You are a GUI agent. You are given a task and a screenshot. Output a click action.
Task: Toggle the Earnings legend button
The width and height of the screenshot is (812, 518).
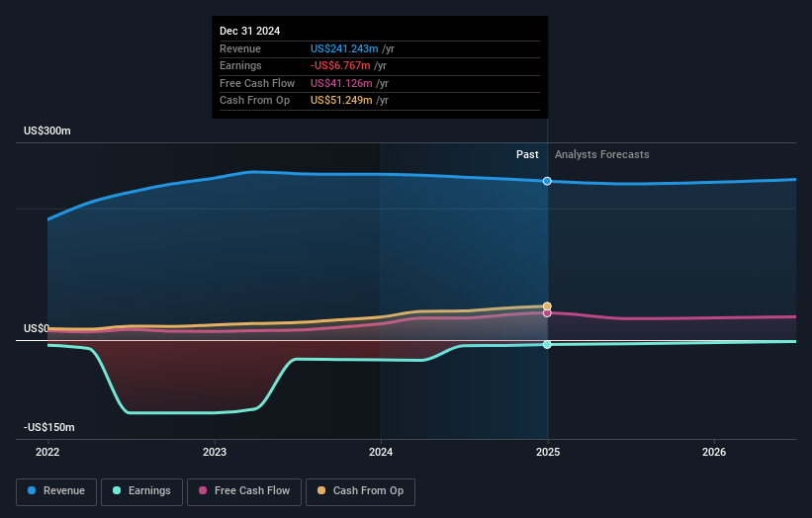[x=141, y=491]
